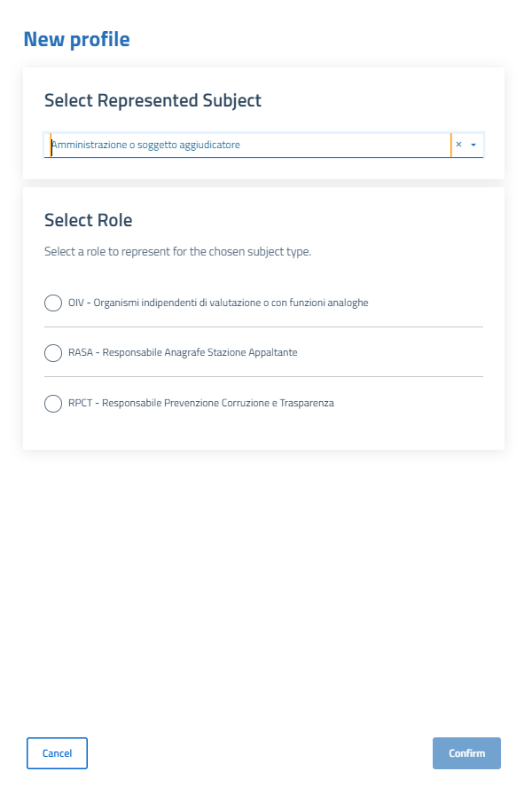The image size is (532, 795).
Task: Click the RASA - Responsabile Anagrafe Stazione Appaltante label
Action: 183,353
